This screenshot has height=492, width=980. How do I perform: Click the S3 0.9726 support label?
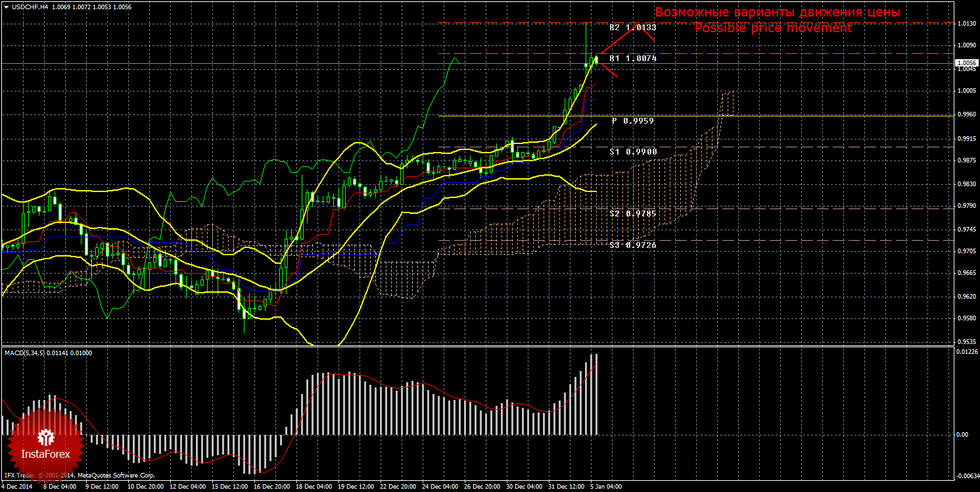[632, 245]
